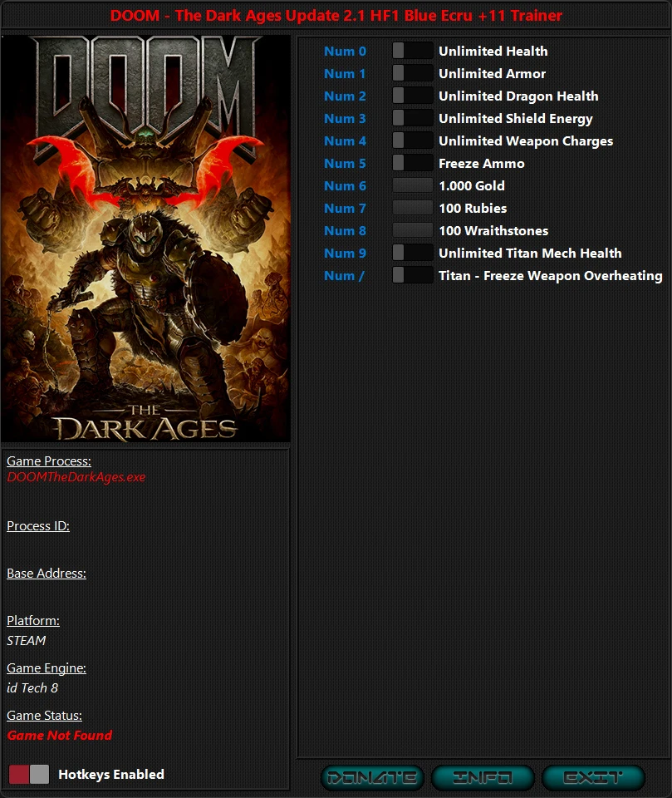This screenshot has width=672, height=798.
Task: Activate the Unlimited Dragon Health cheat
Action: point(413,96)
